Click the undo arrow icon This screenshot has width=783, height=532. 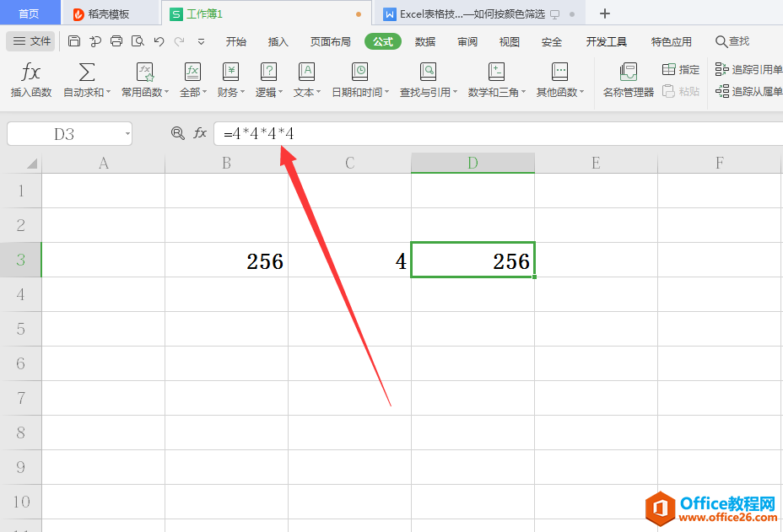pyautogui.click(x=159, y=41)
